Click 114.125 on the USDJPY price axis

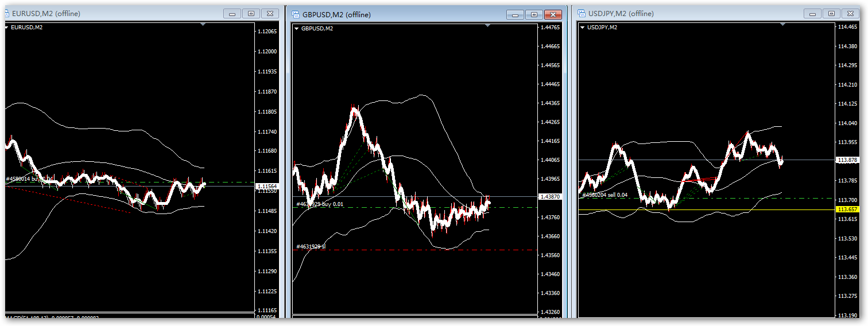click(847, 104)
